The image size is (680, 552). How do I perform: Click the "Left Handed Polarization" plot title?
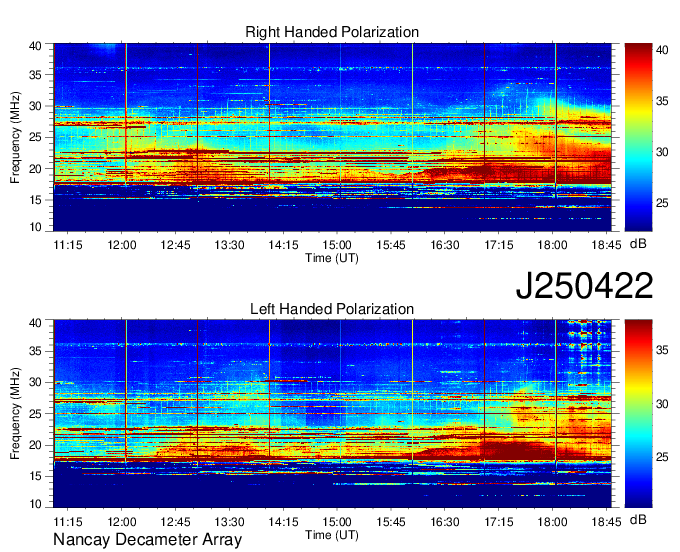332,309
